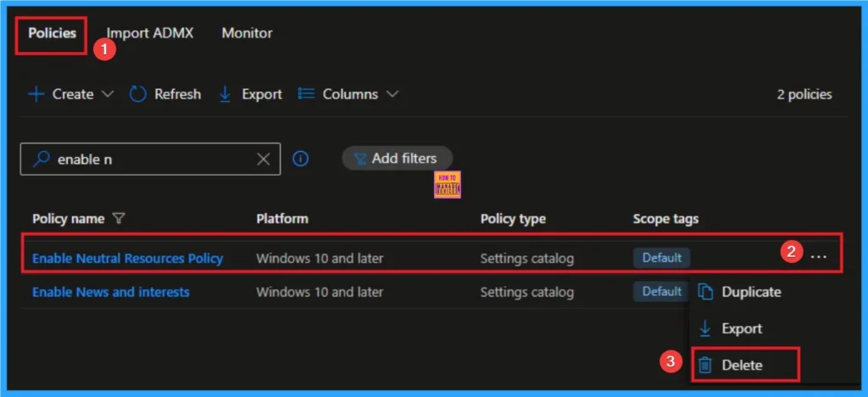Click the Create plus icon
Screen dimensions: 868x397
tap(36, 94)
